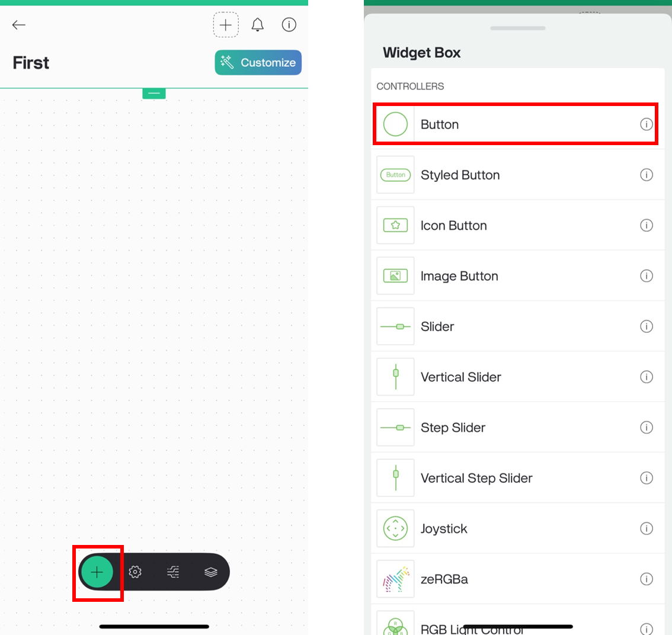The width and height of the screenshot is (672, 635).
Task: Tap the green plus add-widget button
Action: tap(97, 572)
